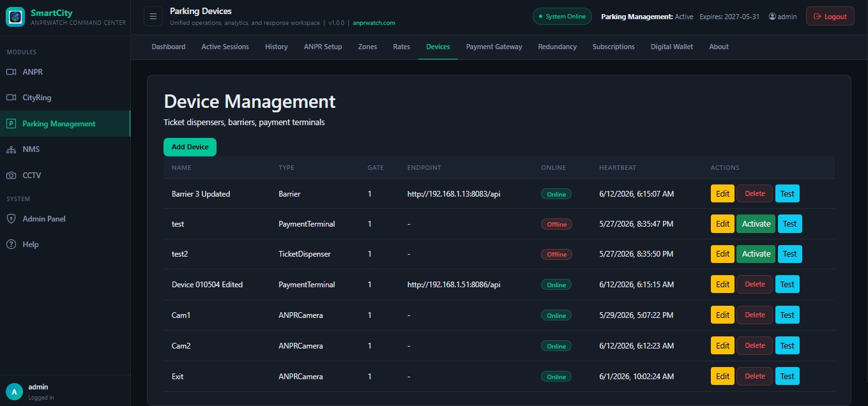Open the Payment Gateway tab
Screen dimensions: 868x406
point(494,47)
